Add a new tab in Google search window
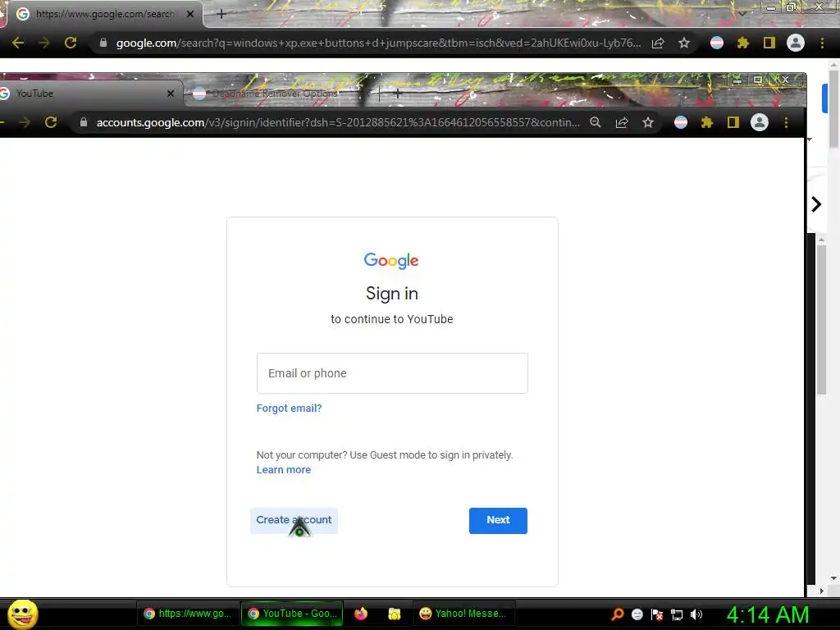This screenshot has height=630, width=840. [x=221, y=14]
